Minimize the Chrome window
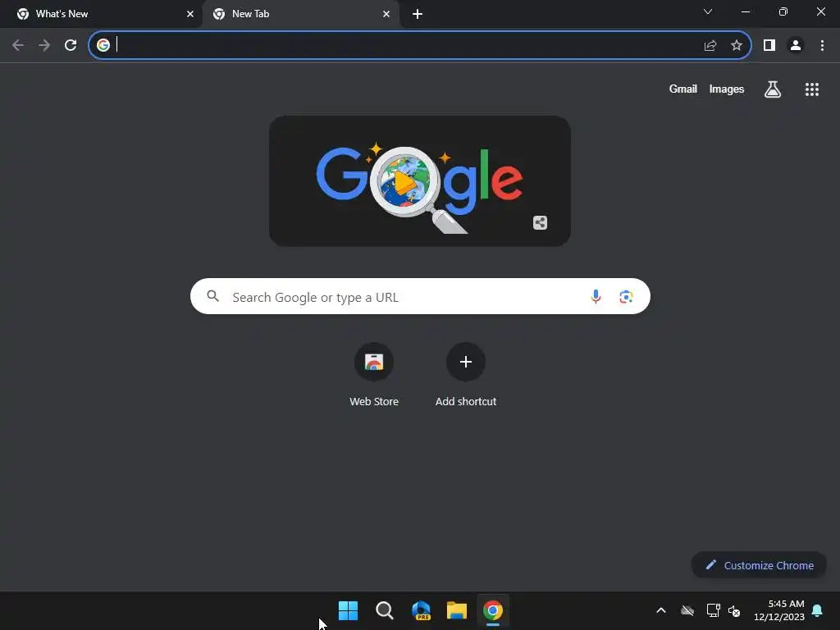 pos(745,11)
